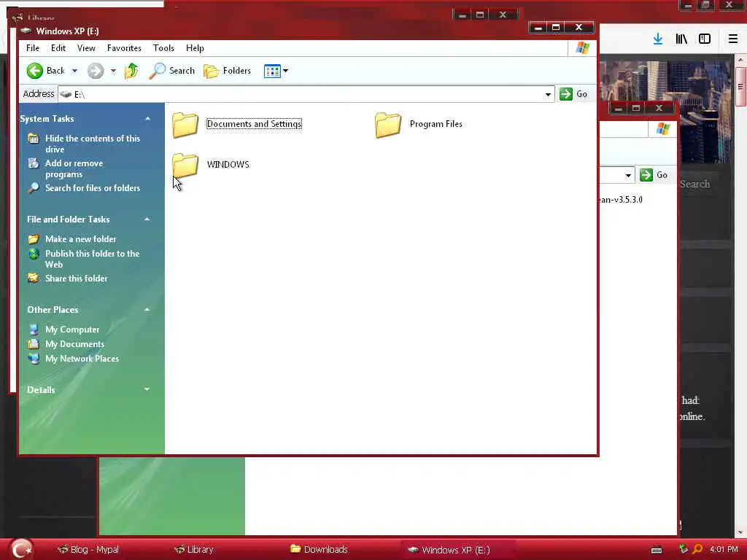The width and height of the screenshot is (747, 560).
Task: Open the File menu
Action: click(x=33, y=48)
